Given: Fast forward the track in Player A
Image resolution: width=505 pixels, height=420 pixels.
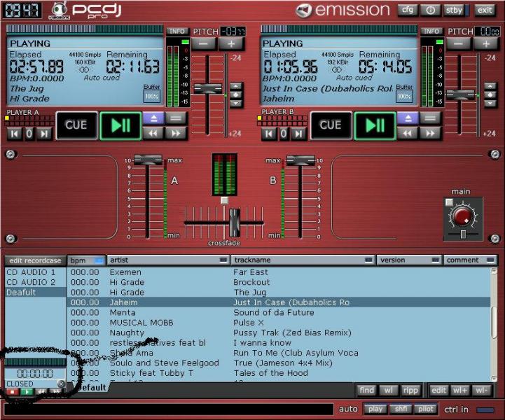Looking at the screenshot, I should (176, 133).
